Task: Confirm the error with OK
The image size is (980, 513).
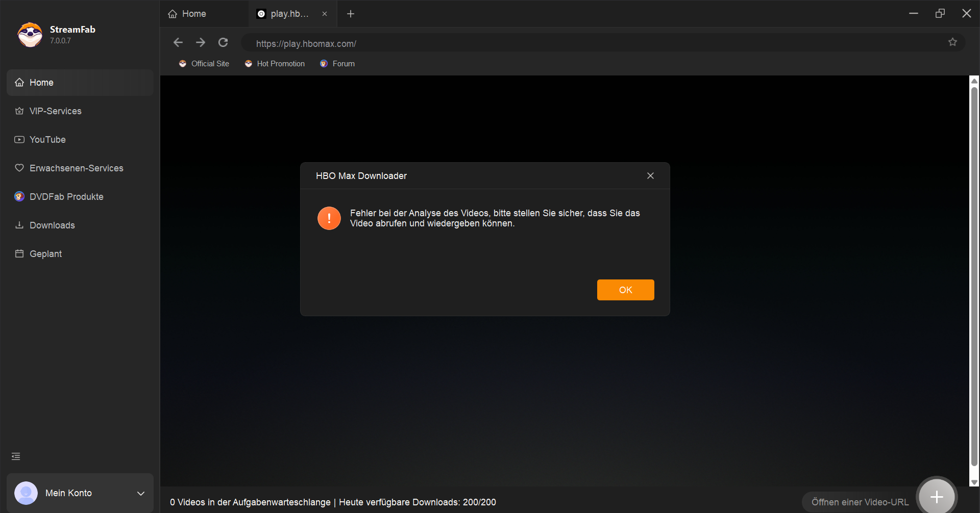Action: click(x=625, y=290)
